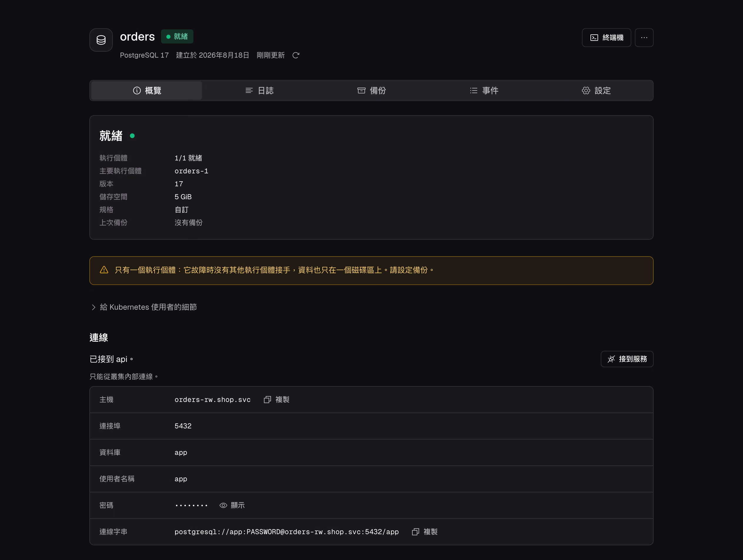The height and width of the screenshot is (560, 743).
Task: Open the more options ellipsis menu
Action: pyautogui.click(x=644, y=38)
